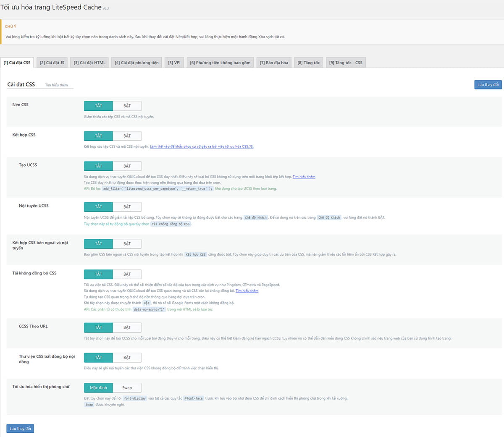Set CCSS Theo URL to TẮT
The image size is (504, 437).
(x=98, y=327)
